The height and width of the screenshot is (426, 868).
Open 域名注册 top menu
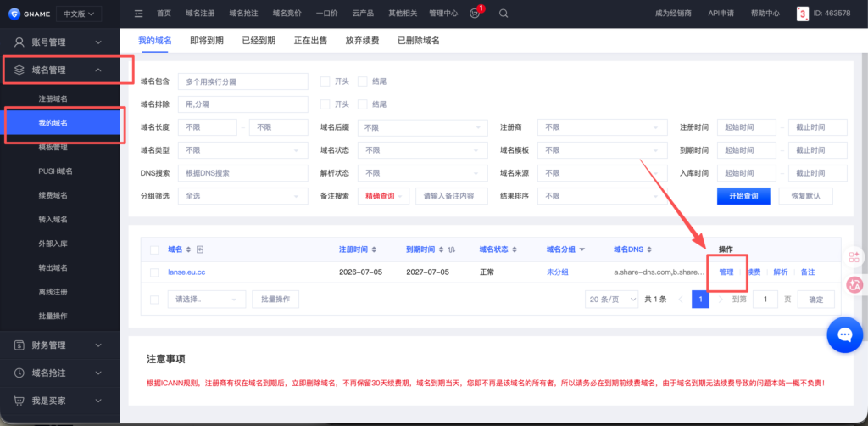click(200, 14)
